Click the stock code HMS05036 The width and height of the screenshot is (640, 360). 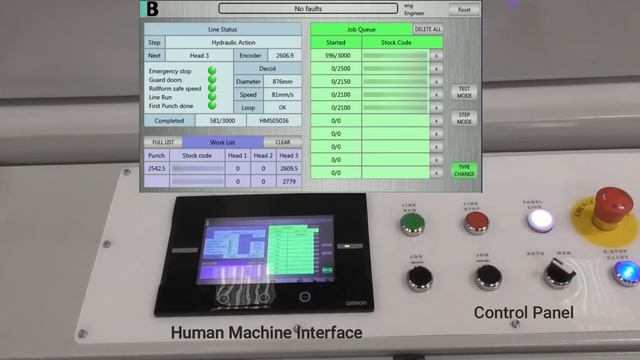point(274,121)
